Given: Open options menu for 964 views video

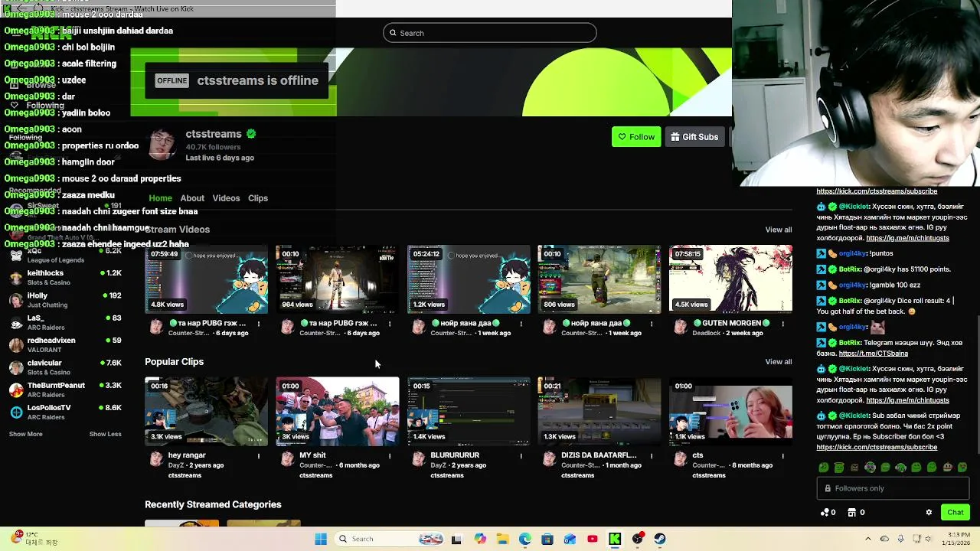Looking at the screenshot, I should tap(390, 324).
